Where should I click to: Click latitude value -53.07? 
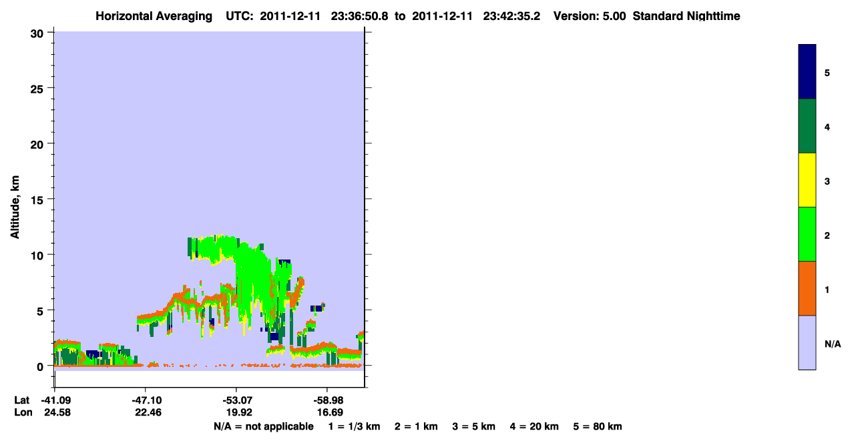tap(236, 400)
